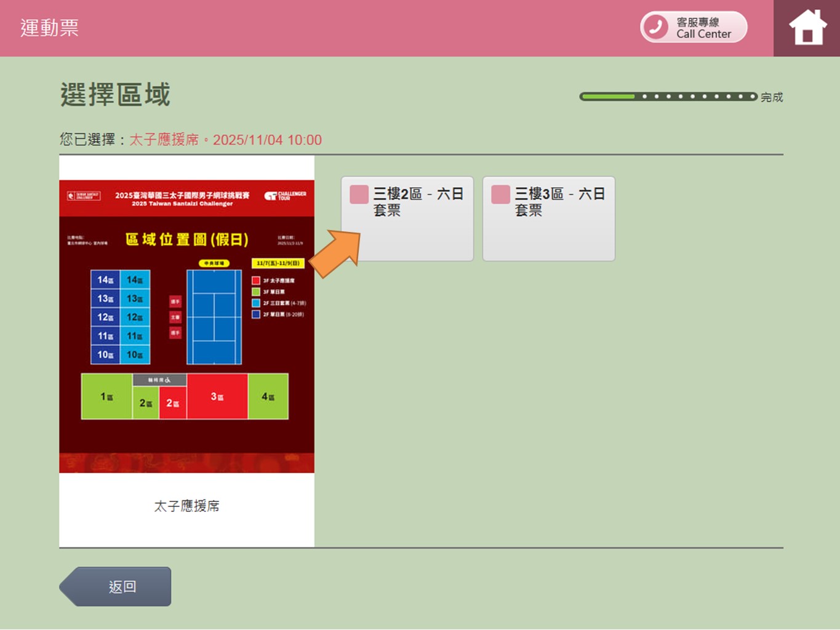Click the orange arrow pointing to 三樓2區
This screenshot has height=630, width=840.
[x=335, y=253]
